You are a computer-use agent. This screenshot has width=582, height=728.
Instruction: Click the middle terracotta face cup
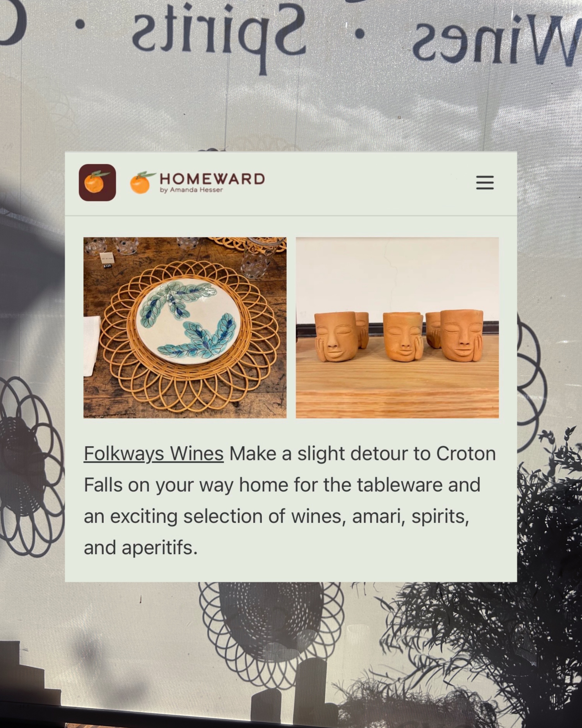403,337
